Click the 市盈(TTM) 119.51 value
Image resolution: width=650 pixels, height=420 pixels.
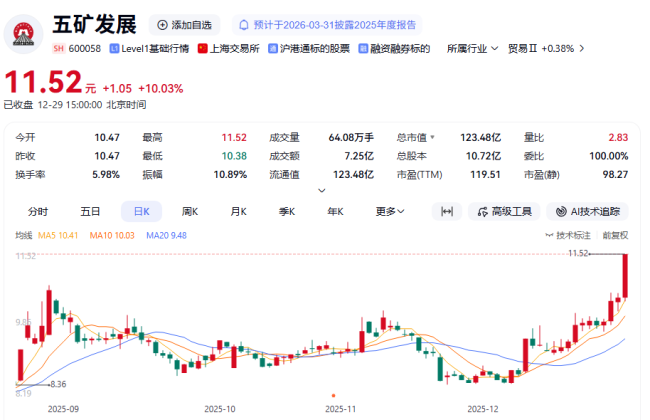coord(485,175)
